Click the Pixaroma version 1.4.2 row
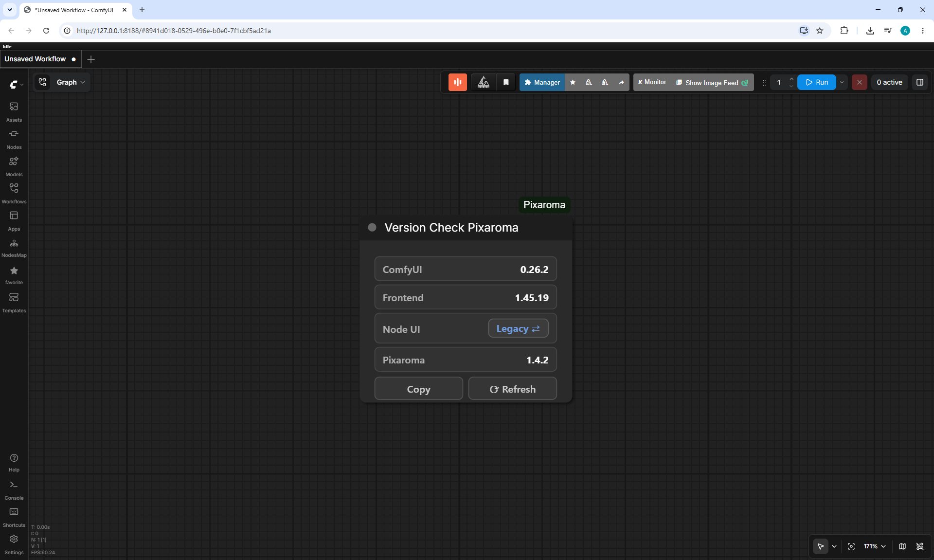The width and height of the screenshot is (934, 560). pyautogui.click(x=466, y=360)
